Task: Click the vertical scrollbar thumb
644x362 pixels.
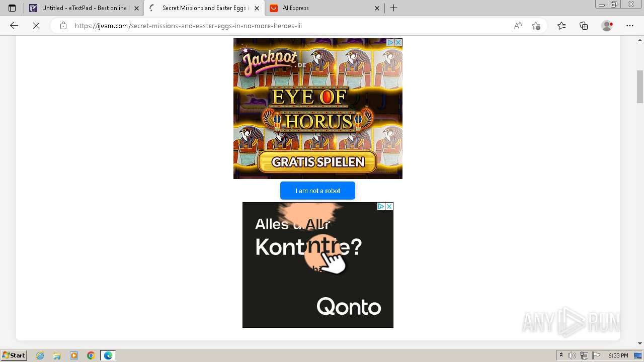Action: pyautogui.click(x=640, y=86)
